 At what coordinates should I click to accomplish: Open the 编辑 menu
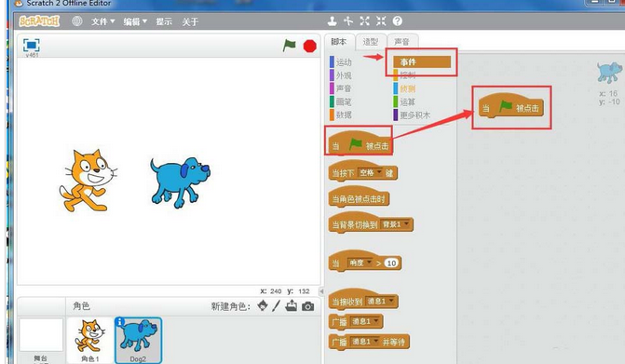[x=135, y=21]
